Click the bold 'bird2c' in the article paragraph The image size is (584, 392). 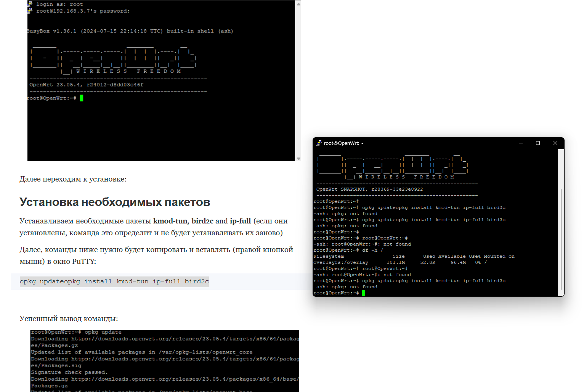tap(202, 221)
